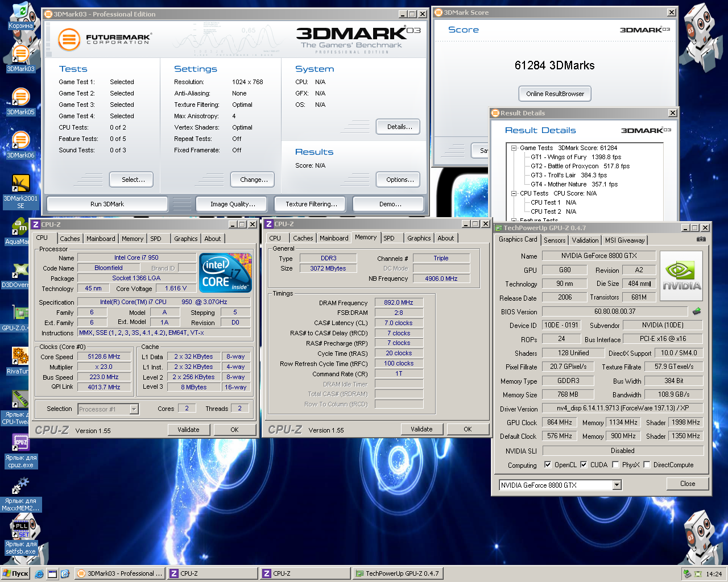Launch the 3DMark03 desktop shortcut
Screen dimensions: 728x582
pos(20,59)
